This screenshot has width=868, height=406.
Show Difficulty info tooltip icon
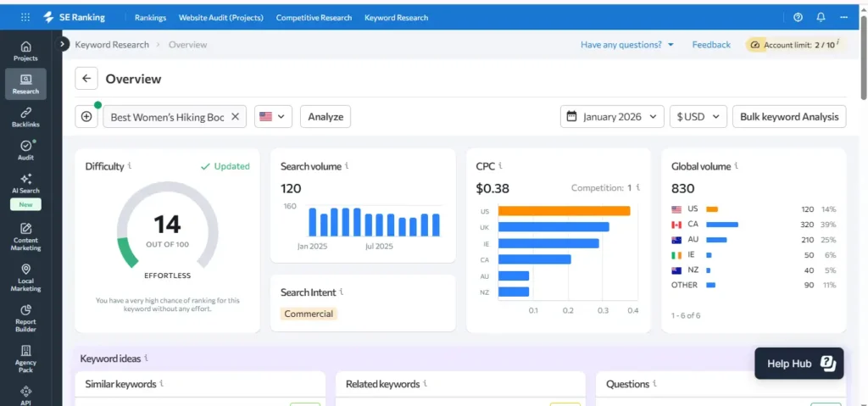click(130, 165)
